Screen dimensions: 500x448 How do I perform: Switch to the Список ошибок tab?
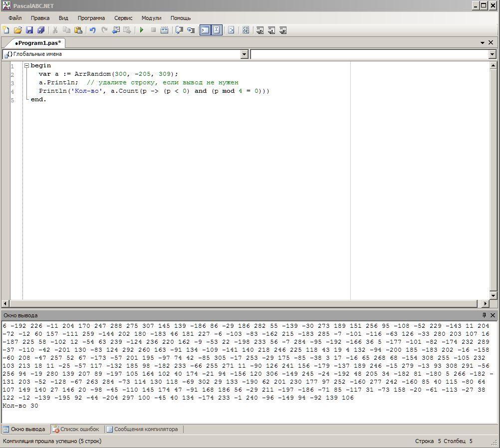[76, 429]
